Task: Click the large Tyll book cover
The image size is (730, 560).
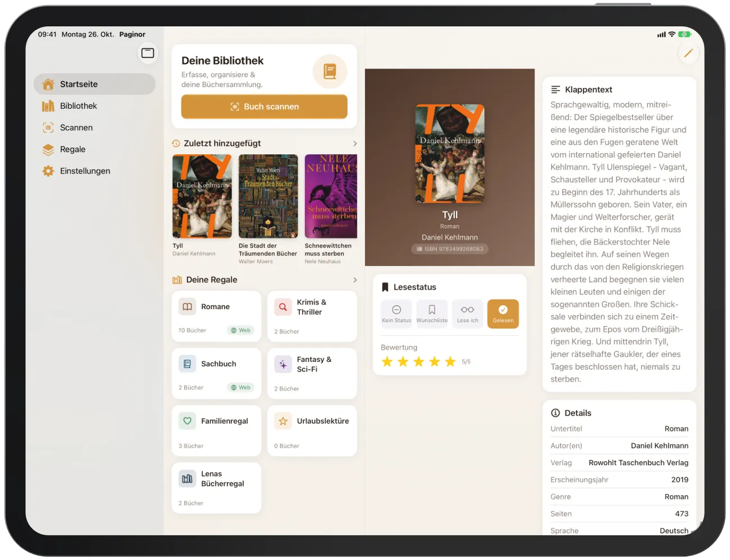Action: [x=450, y=154]
